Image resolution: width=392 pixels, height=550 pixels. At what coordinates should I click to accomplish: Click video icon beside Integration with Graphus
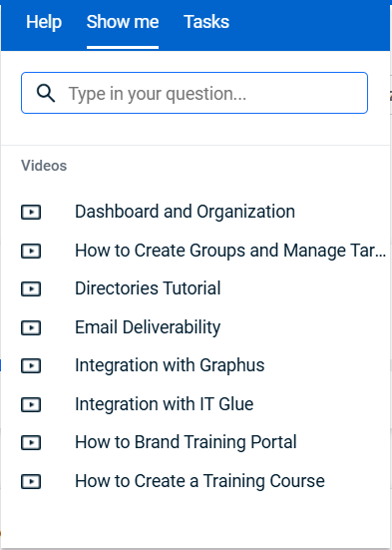(x=31, y=366)
